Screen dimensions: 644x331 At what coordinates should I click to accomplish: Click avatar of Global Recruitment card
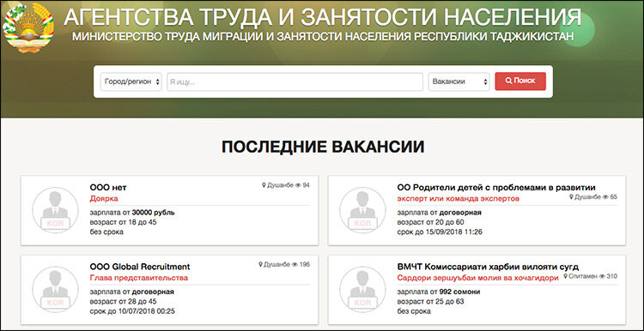point(55,290)
